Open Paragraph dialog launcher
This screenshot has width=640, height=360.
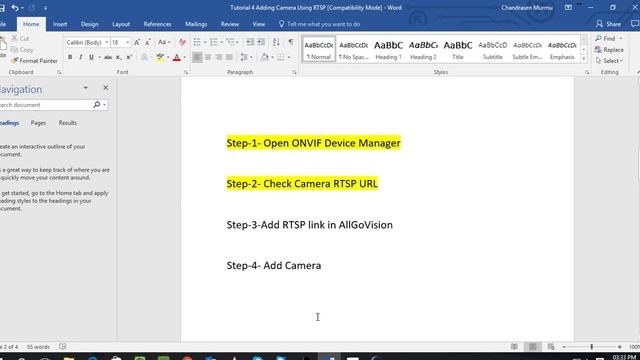294,72
